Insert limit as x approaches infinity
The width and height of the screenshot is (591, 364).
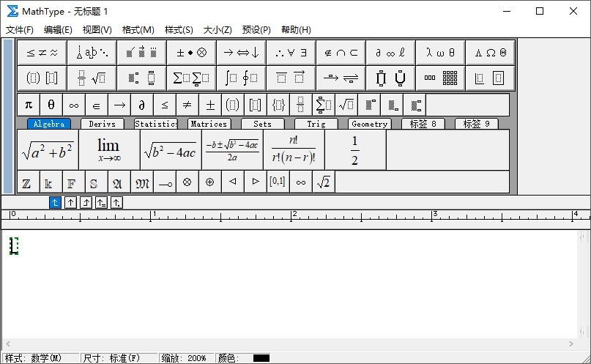[x=109, y=150]
